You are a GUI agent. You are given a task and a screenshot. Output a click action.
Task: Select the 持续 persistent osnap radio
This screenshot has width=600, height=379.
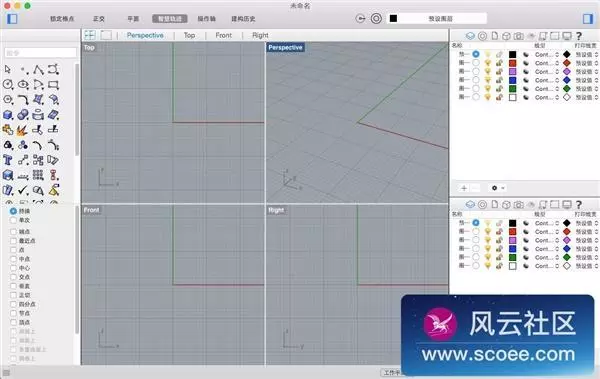point(13,211)
